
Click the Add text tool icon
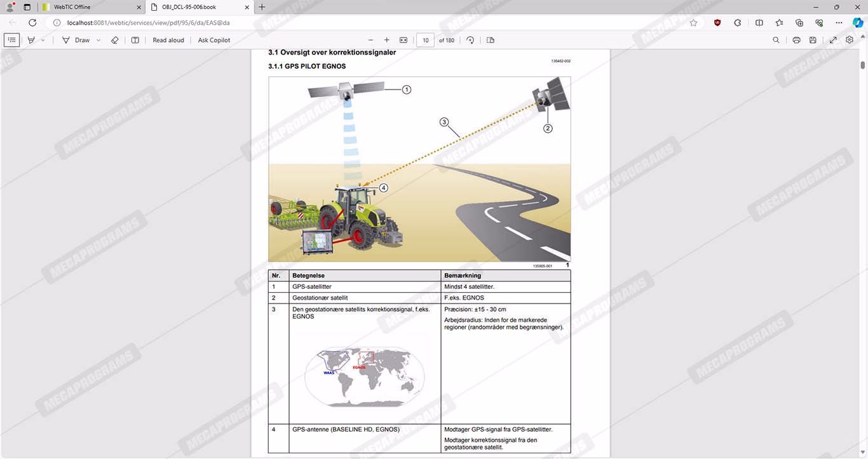coord(135,40)
